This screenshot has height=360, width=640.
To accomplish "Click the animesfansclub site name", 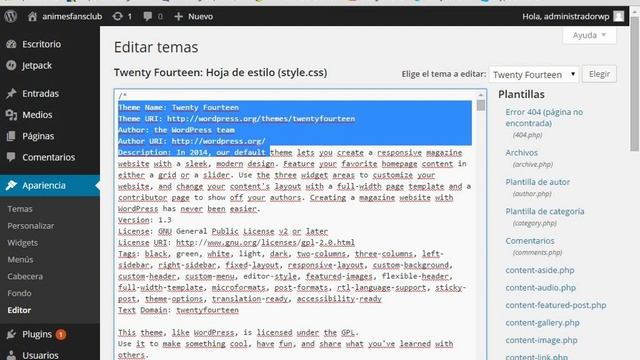I will [72, 16].
